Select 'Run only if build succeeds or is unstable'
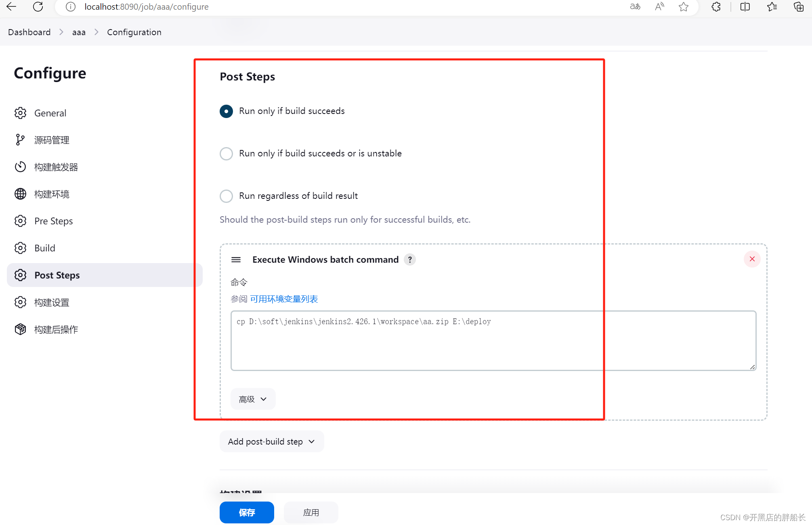This screenshot has height=525, width=812. tap(226, 154)
